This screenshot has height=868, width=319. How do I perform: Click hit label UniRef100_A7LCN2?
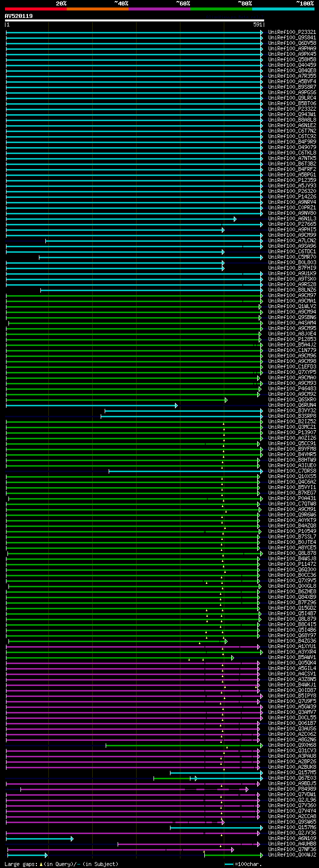pos(292,240)
